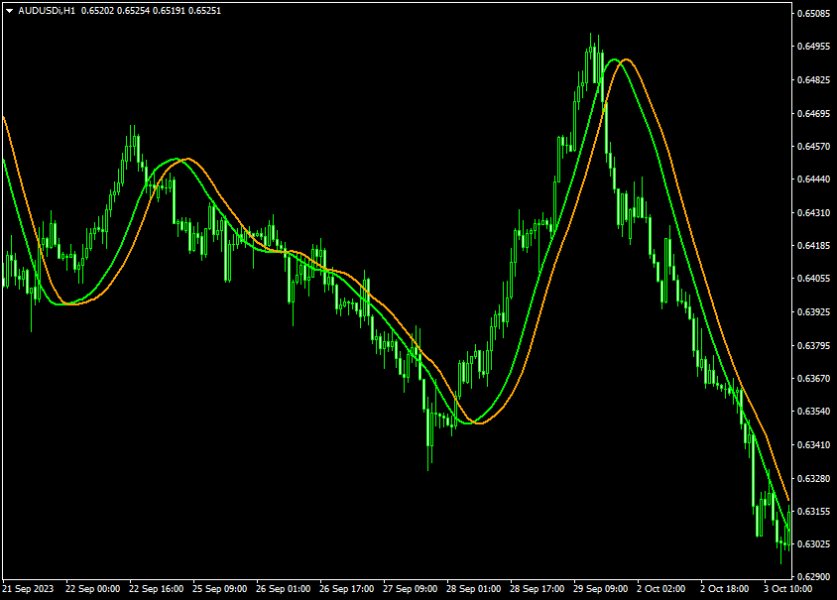This screenshot has height=600, width=837.
Task: Click price label 0.63410 on scale
Action: [814, 444]
